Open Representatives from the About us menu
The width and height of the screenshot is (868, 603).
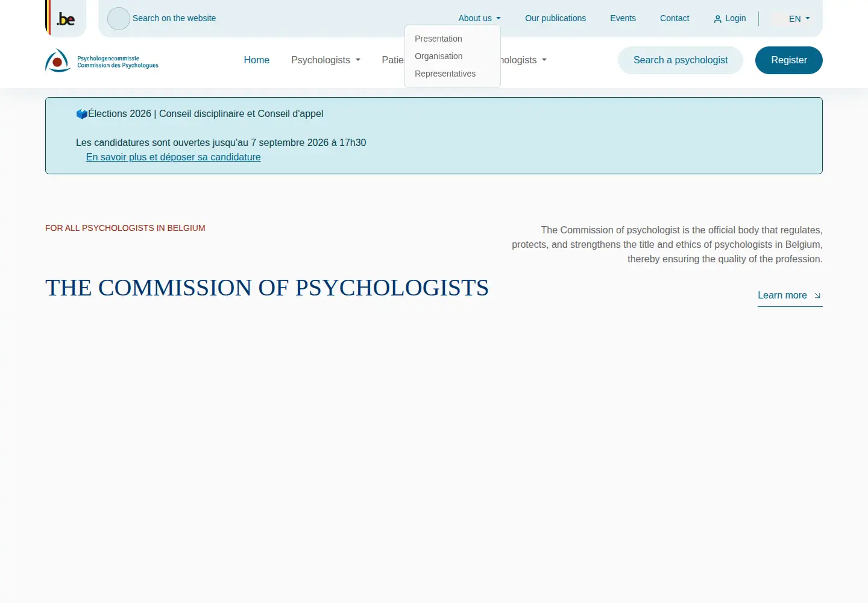point(445,74)
